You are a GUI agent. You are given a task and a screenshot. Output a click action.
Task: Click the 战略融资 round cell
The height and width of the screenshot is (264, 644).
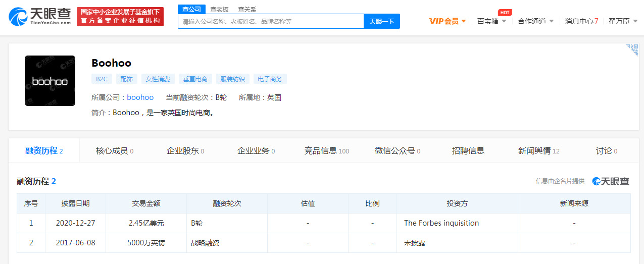[x=227, y=243]
